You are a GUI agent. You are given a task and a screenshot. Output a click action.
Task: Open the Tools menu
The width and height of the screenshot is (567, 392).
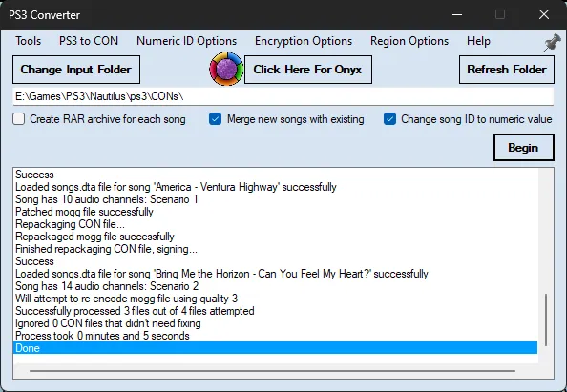[x=29, y=41]
